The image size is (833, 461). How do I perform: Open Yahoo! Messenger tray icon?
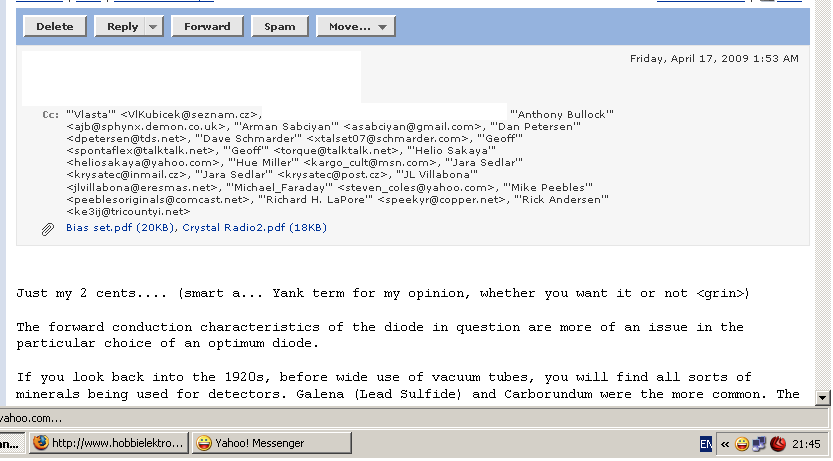click(x=743, y=443)
